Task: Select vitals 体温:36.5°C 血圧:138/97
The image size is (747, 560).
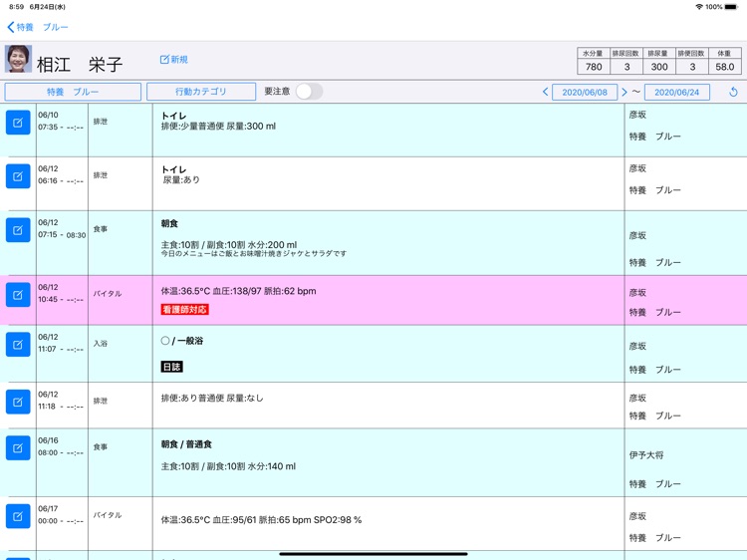Action: pyautogui.click(x=239, y=291)
